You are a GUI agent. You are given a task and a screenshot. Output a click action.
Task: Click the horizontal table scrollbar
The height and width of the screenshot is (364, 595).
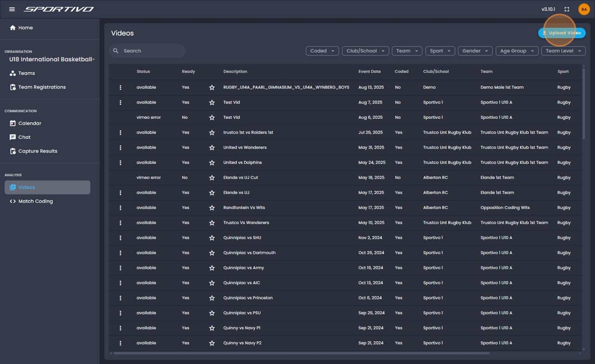pos(301,353)
